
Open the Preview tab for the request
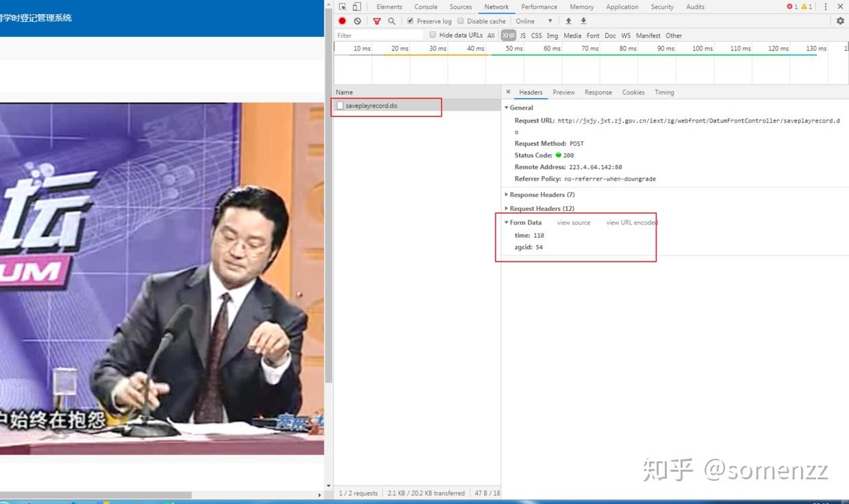[563, 92]
